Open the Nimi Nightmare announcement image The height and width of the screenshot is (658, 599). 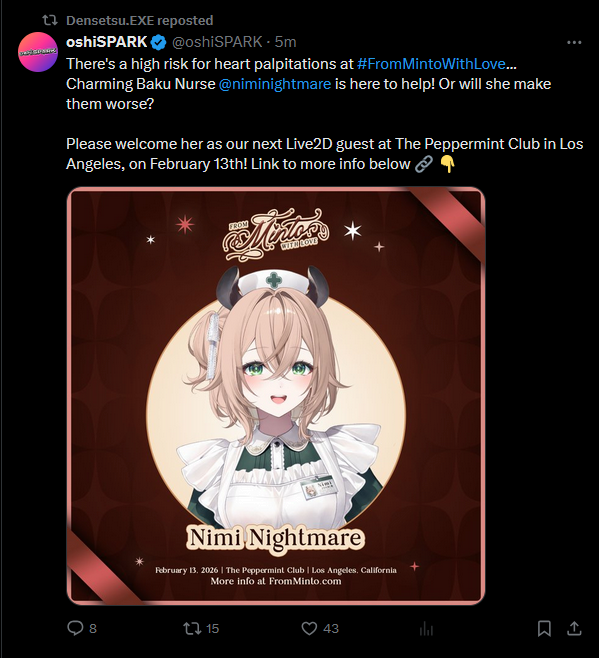[276, 396]
